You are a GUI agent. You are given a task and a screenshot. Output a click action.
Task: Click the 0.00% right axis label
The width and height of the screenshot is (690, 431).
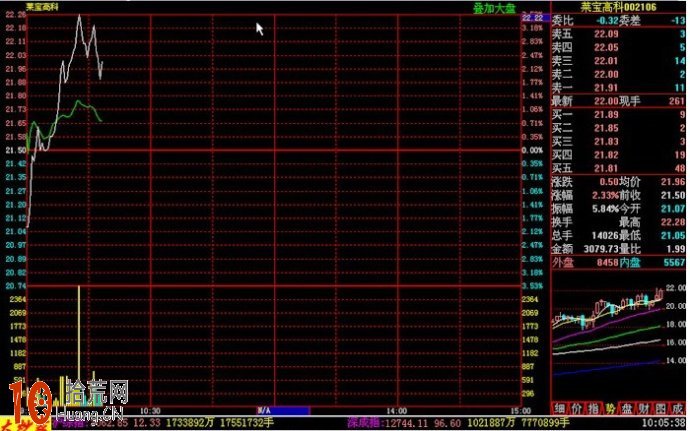(x=532, y=150)
